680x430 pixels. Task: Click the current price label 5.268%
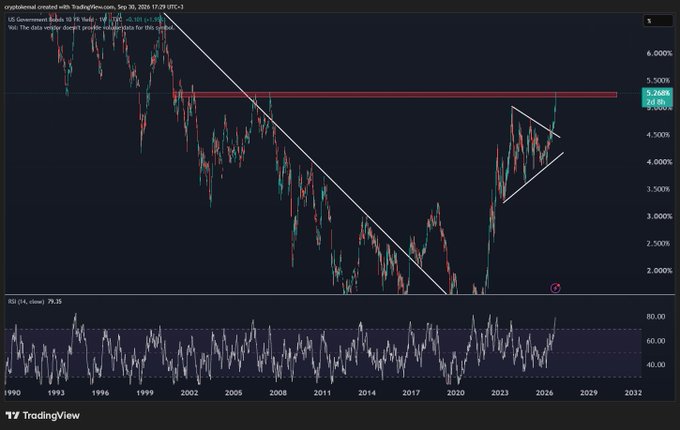click(x=657, y=93)
